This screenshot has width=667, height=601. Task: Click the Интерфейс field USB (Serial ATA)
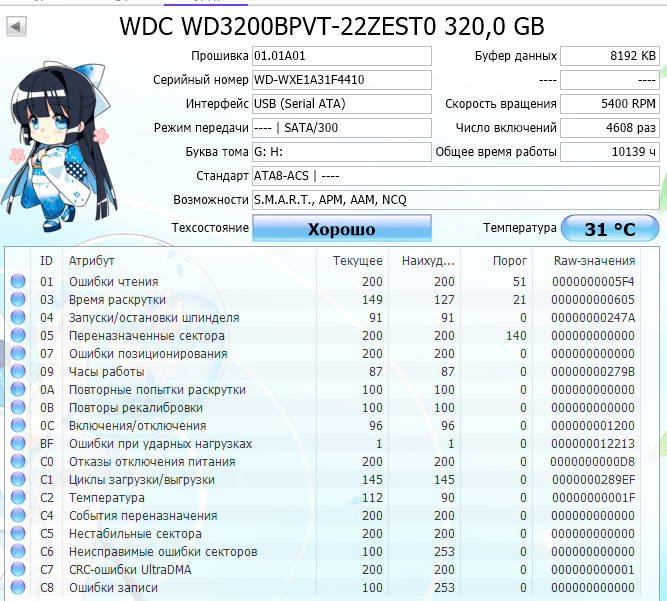[342, 104]
